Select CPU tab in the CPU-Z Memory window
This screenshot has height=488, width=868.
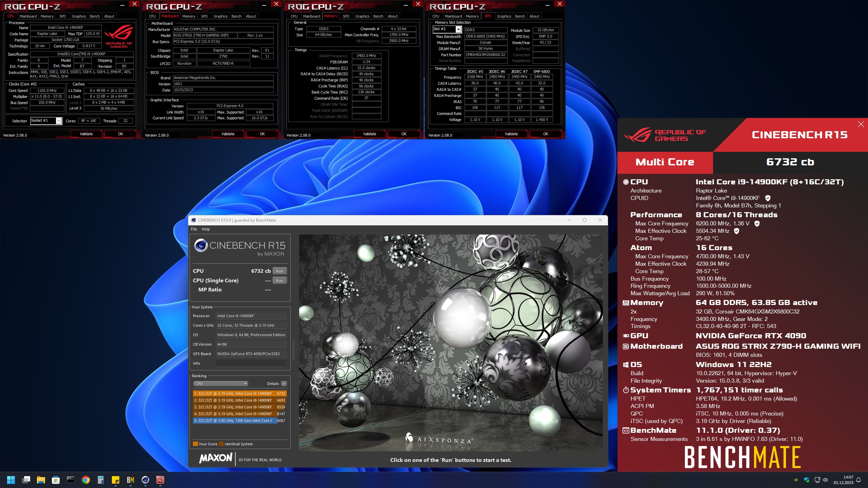click(294, 16)
